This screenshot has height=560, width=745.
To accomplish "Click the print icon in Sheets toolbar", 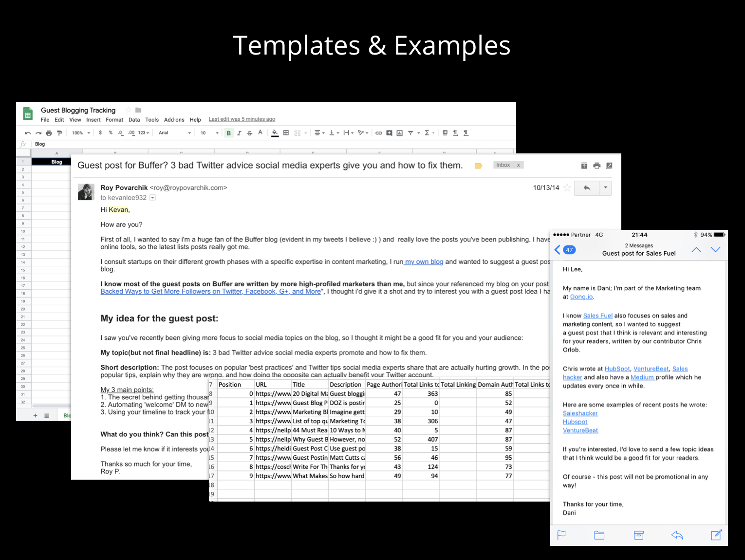I will [x=49, y=133].
